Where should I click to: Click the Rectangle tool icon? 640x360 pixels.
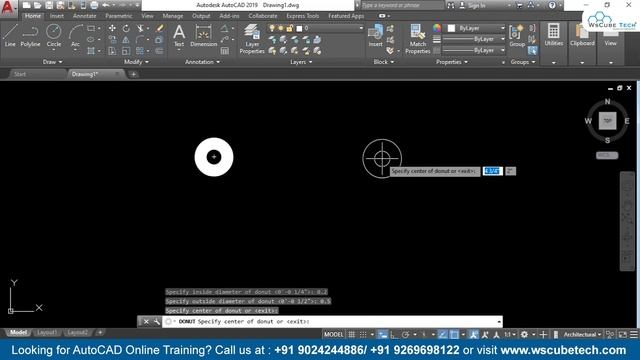tap(91, 28)
